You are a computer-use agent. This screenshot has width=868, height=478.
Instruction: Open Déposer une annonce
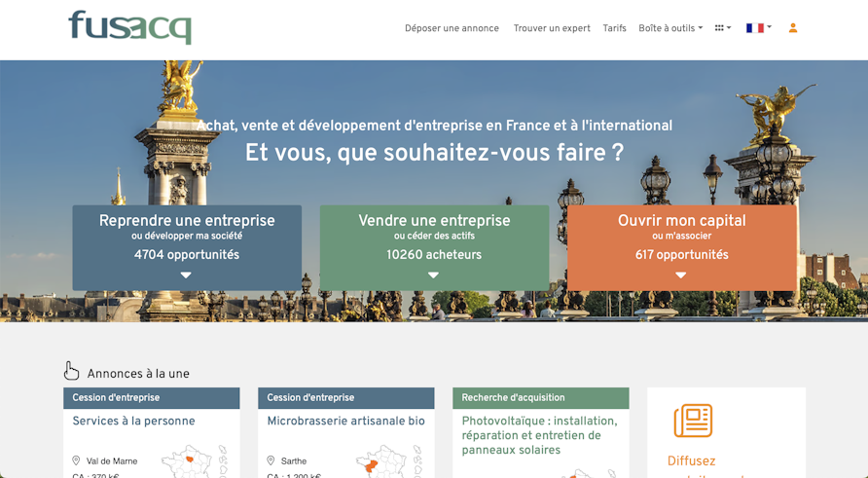pos(452,28)
